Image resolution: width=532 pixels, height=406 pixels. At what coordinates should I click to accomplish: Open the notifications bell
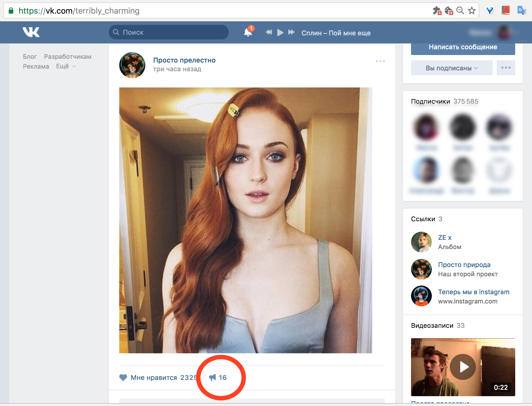click(248, 32)
